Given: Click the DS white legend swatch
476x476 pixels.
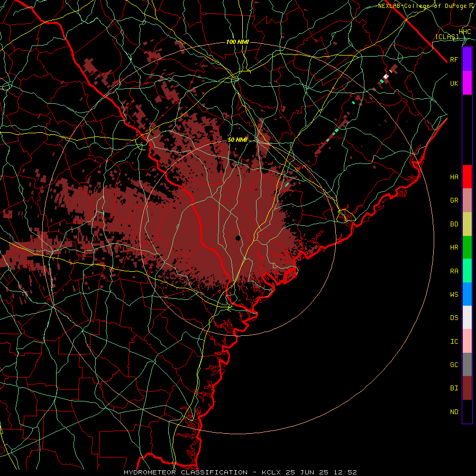Looking at the screenshot, I should click(x=467, y=317).
